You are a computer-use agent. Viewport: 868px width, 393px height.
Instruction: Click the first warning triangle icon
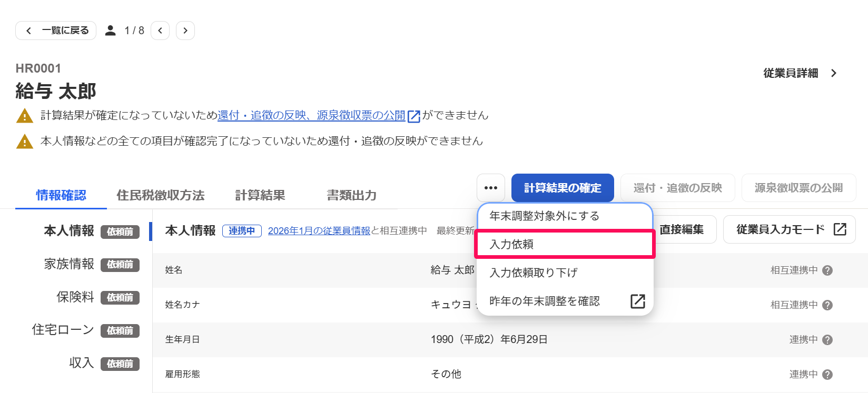(x=25, y=116)
